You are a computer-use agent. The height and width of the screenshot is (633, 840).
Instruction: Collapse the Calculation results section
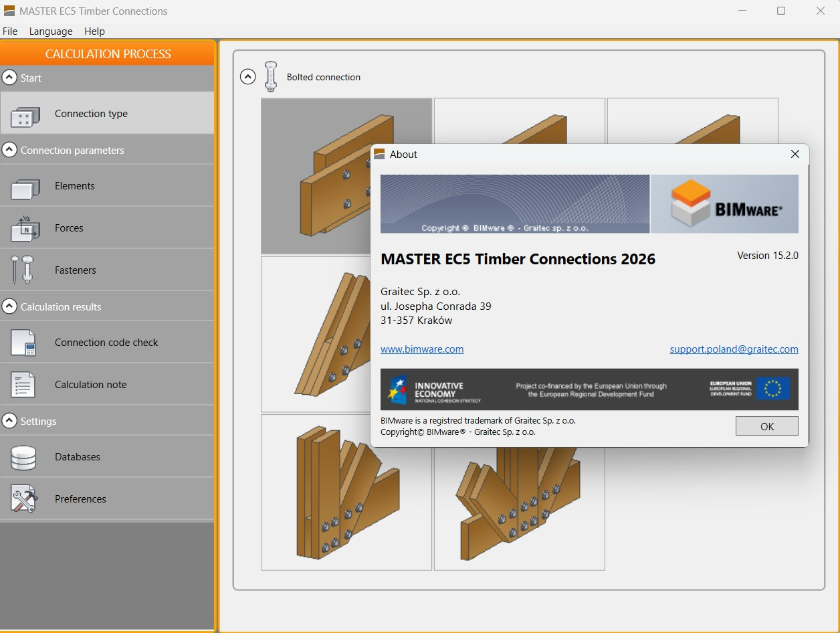(x=9, y=306)
